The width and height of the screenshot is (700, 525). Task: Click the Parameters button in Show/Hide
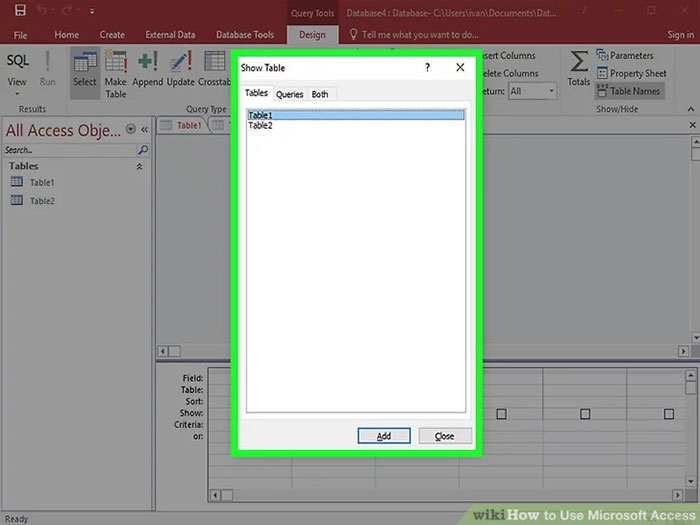[x=625, y=55]
